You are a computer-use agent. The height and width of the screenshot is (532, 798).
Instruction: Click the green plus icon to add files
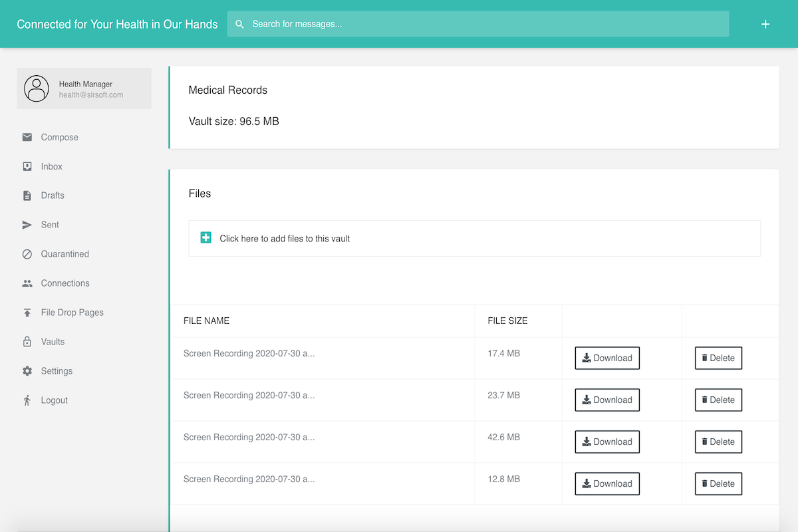pyautogui.click(x=206, y=238)
